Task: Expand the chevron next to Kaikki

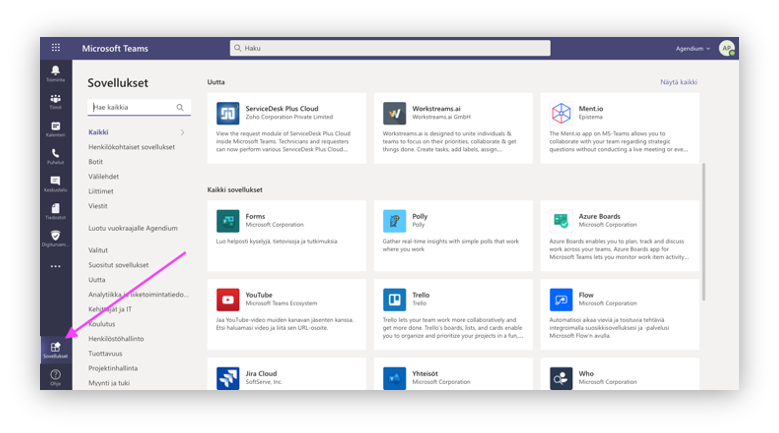Action: pyautogui.click(x=182, y=132)
